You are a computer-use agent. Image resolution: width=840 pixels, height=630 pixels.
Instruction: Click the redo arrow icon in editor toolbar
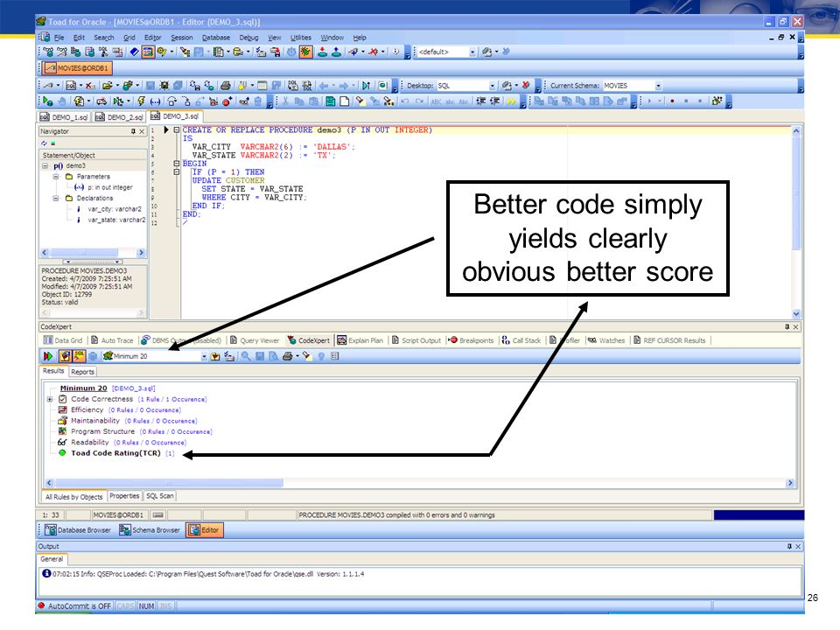click(x=419, y=101)
